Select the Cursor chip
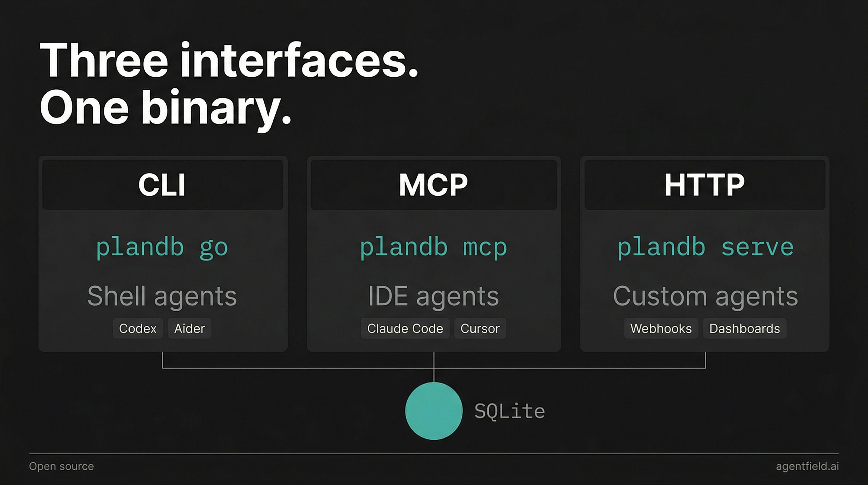Screen dimensions: 868x485 (x=480, y=328)
